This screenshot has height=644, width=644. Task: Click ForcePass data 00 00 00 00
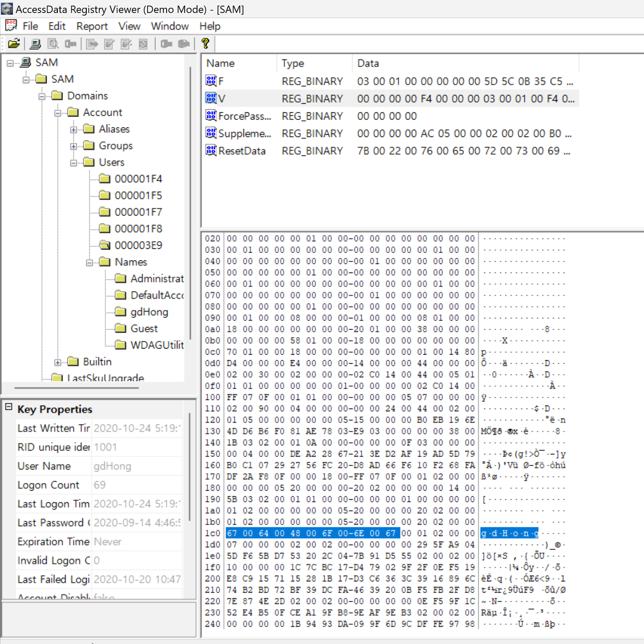pos(387,116)
